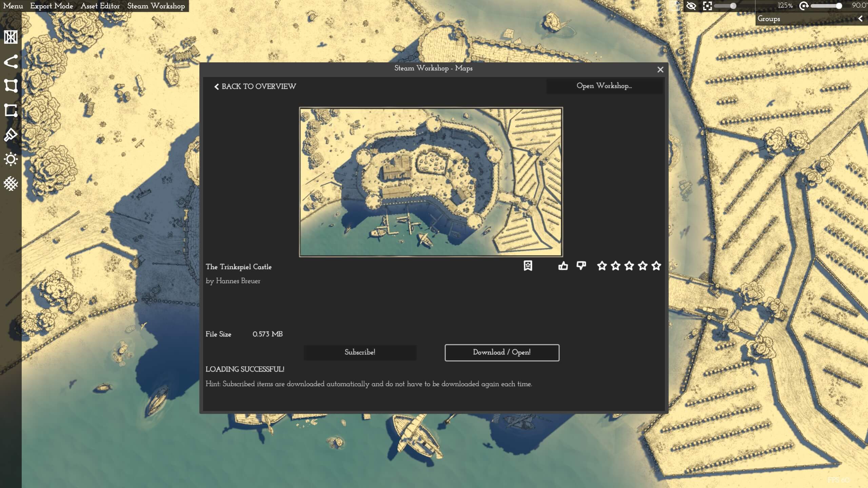The width and height of the screenshot is (868, 488).
Task: Click the 90.0° rotation value
Action: 860,5
